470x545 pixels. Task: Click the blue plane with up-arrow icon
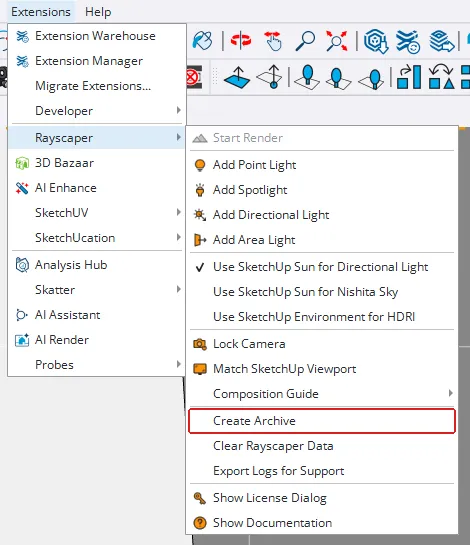[237, 77]
